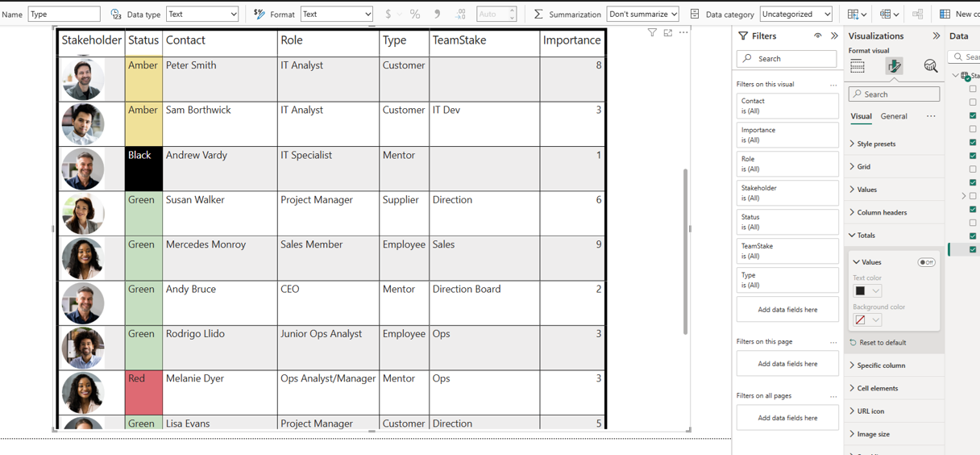Open the Analytics magnifier icon in Visualizations
980x455 pixels.
(931, 66)
